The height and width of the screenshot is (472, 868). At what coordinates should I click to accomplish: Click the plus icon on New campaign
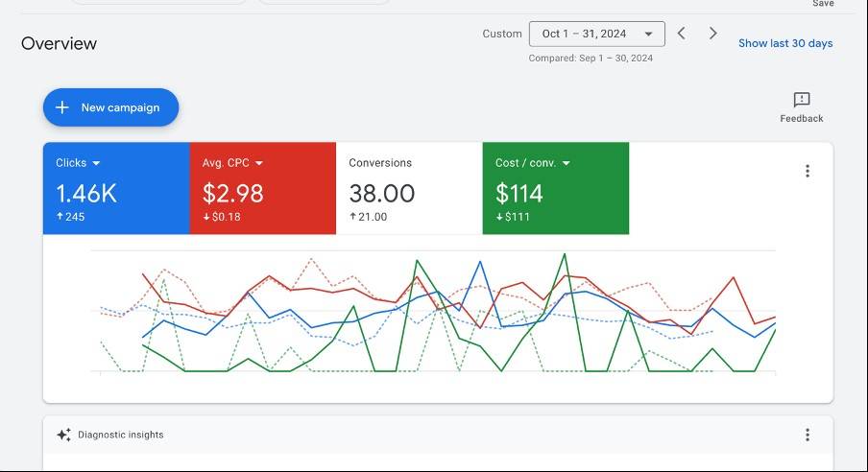coord(62,107)
